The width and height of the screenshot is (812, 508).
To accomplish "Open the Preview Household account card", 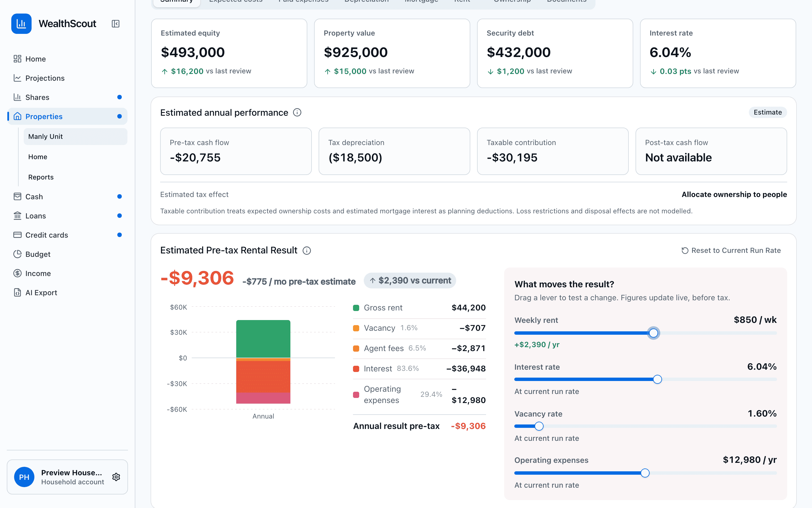I will tap(67, 477).
